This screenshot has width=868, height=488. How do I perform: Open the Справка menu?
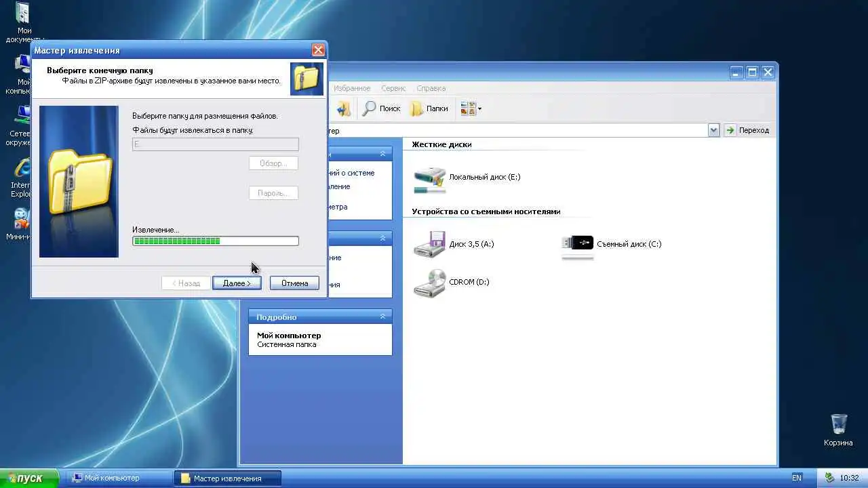431,88
